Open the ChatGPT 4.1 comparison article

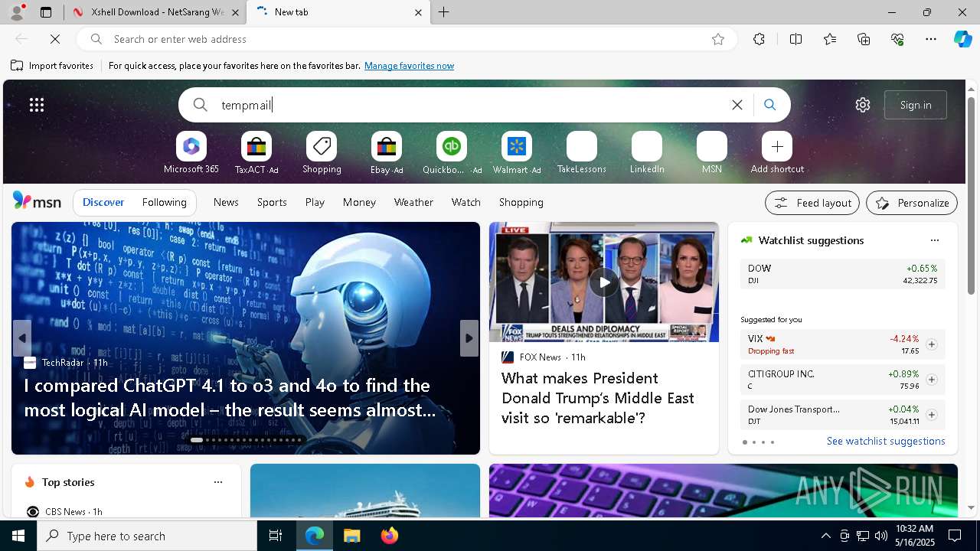click(x=230, y=397)
